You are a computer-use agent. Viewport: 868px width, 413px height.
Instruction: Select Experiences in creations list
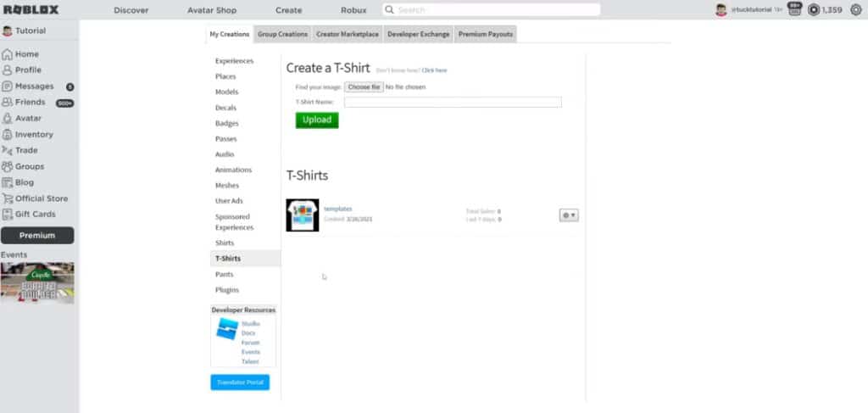[x=235, y=61]
